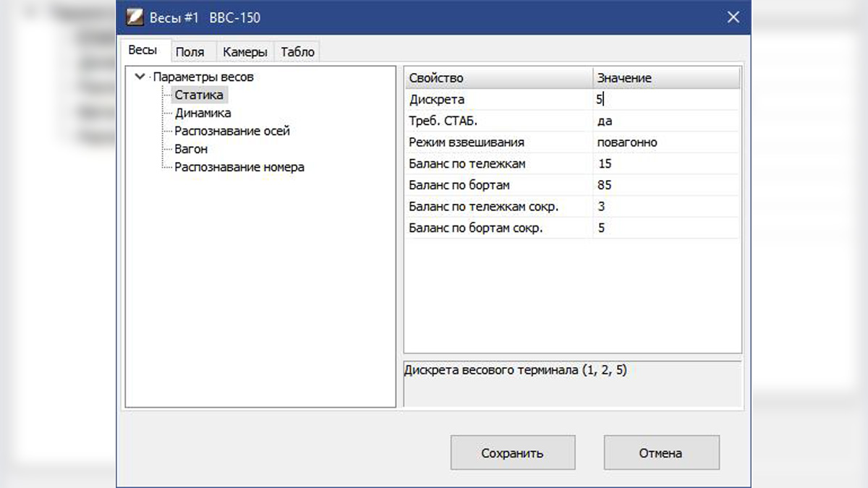Screen dimensions: 868x488
Task: Change the Режим взвешивания value
Action: [x=665, y=142]
